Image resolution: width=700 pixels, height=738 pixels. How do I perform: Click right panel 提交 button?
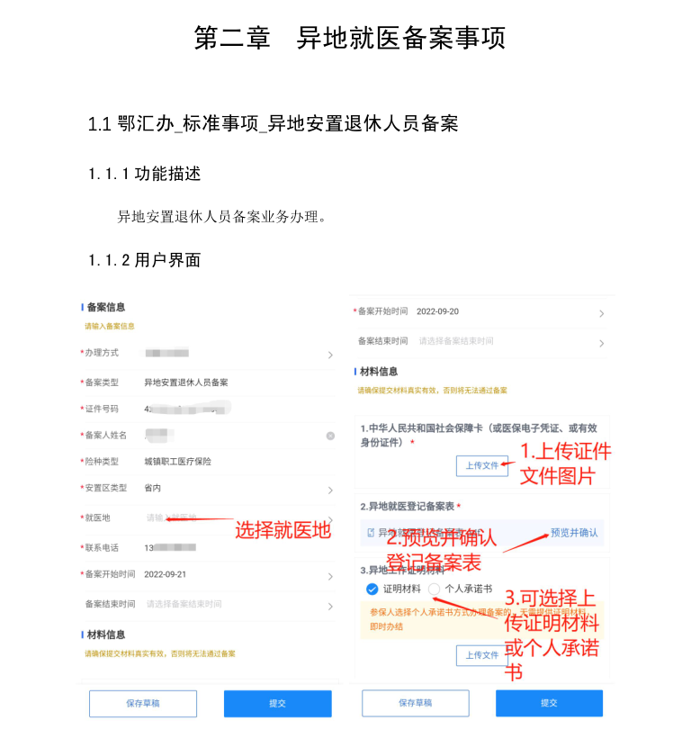tap(549, 703)
